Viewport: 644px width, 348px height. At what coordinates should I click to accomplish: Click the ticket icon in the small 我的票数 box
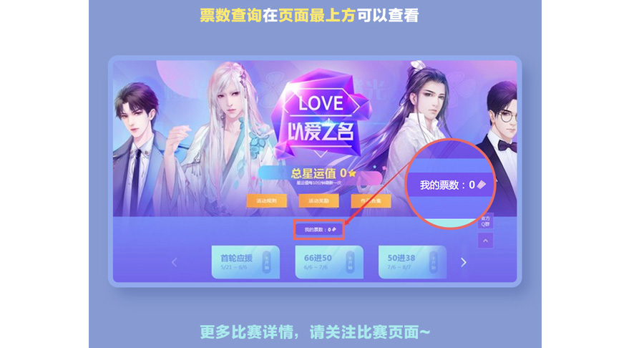pyautogui.click(x=334, y=229)
